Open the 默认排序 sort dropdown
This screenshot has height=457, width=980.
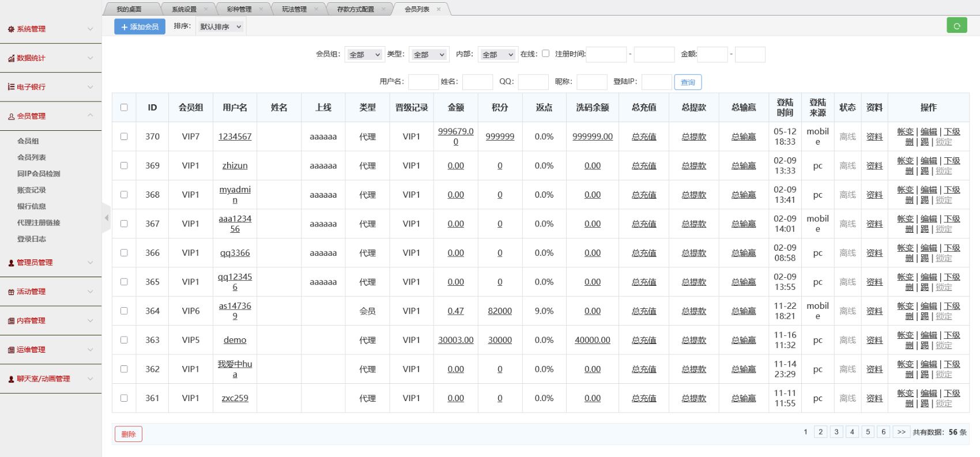pos(220,27)
